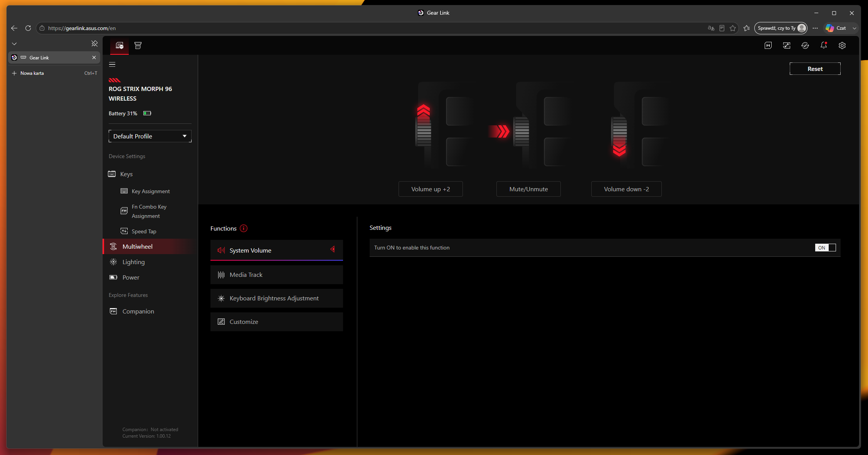Click the Functions info icon
This screenshot has height=455, width=868.
click(x=244, y=228)
